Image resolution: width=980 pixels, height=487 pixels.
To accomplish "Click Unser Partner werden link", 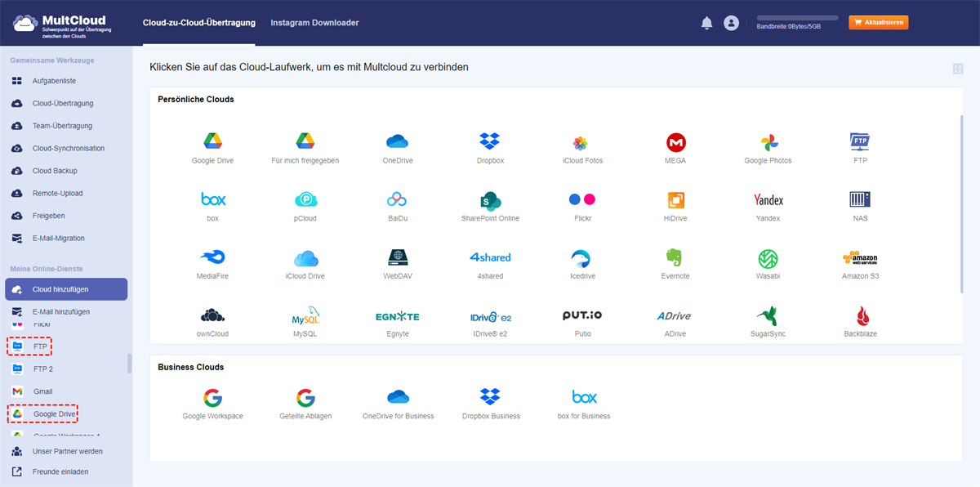I will [x=66, y=451].
